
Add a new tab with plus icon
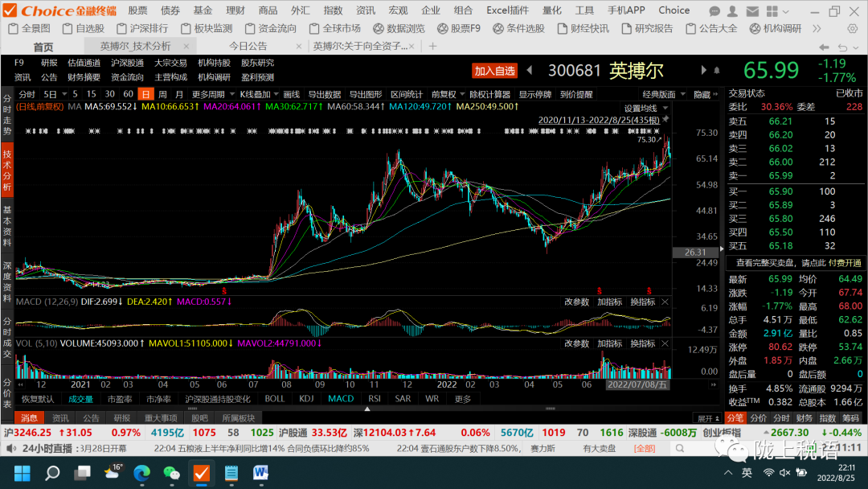pos(433,47)
